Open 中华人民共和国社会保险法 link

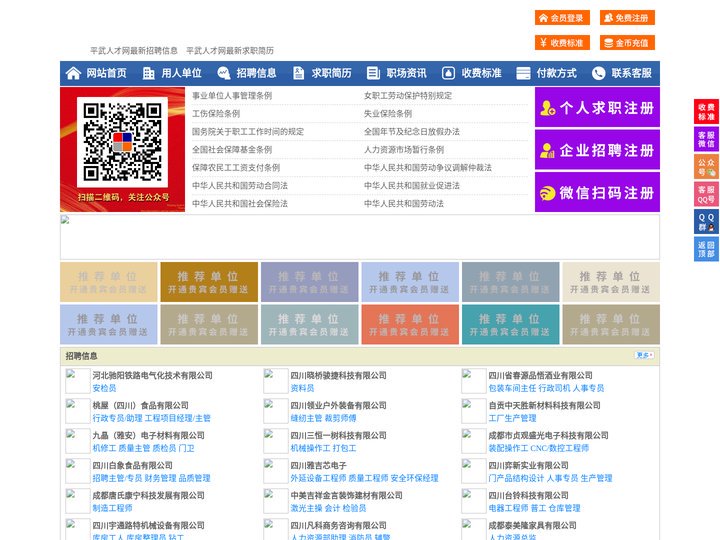point(240,203)
